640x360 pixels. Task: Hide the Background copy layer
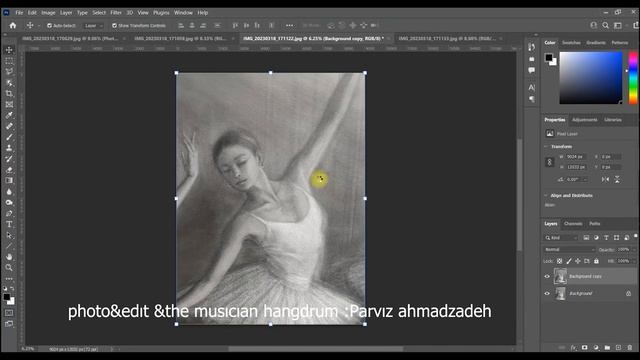point(547,276)
